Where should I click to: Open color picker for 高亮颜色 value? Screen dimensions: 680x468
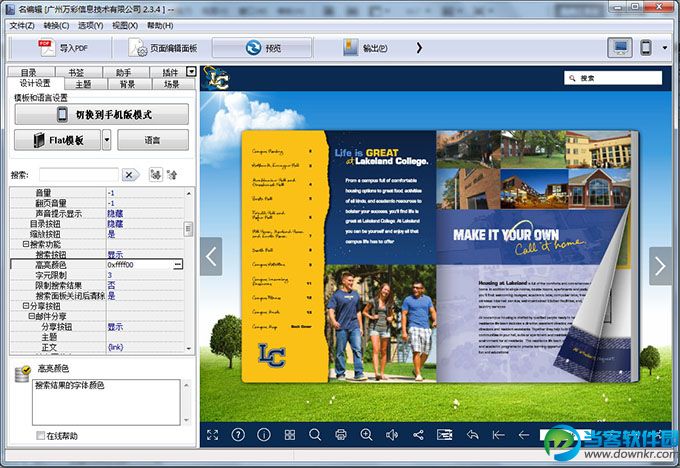(178, 265)
